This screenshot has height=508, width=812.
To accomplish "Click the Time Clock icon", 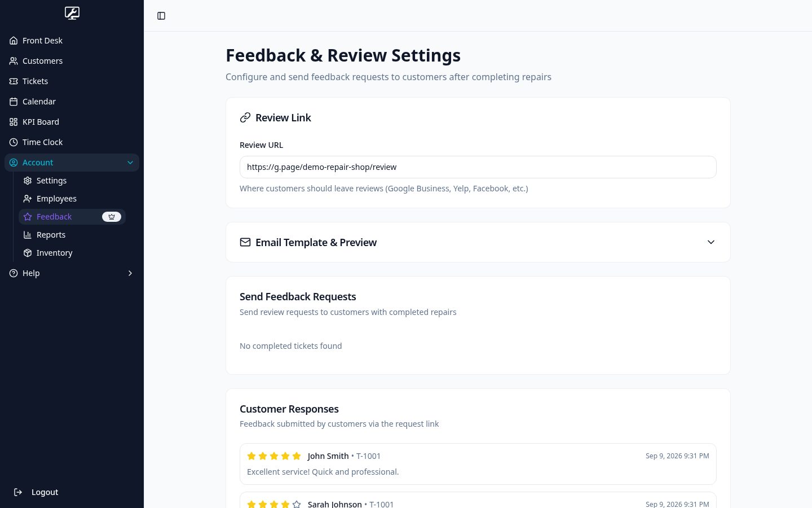I will click(x=14, y=142).
